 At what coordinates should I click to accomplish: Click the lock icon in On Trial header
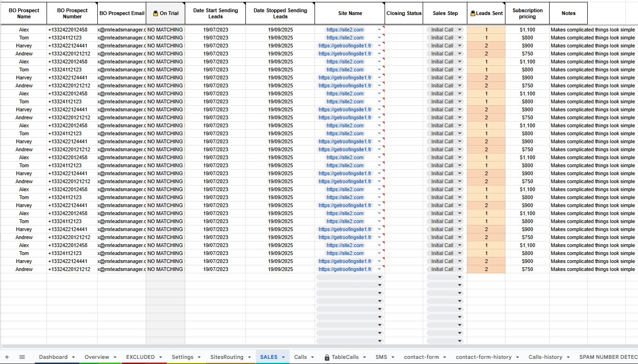pos(155,14)
